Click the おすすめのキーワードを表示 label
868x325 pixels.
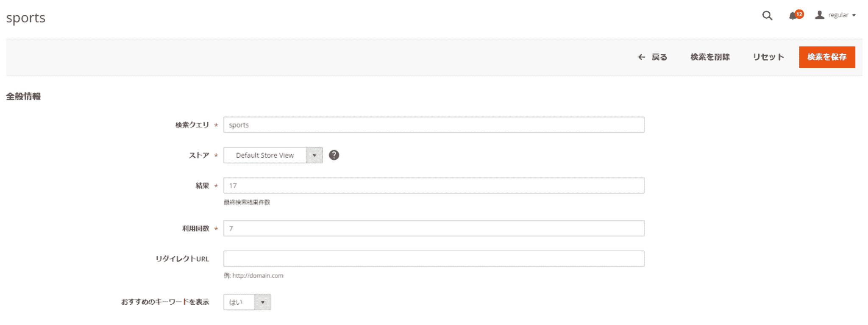[165, 302]
